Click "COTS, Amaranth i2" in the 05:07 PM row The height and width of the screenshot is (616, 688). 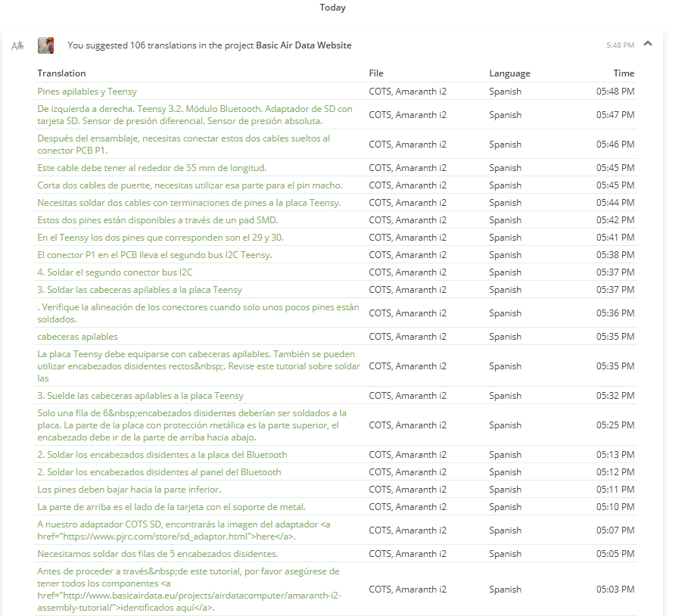pyautogui.click(x=408, y=530)
